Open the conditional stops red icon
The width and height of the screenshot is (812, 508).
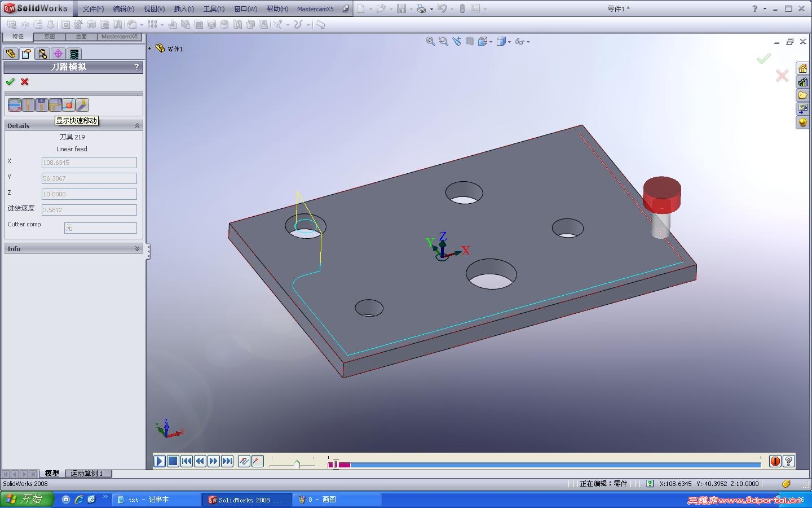point(775,461)
